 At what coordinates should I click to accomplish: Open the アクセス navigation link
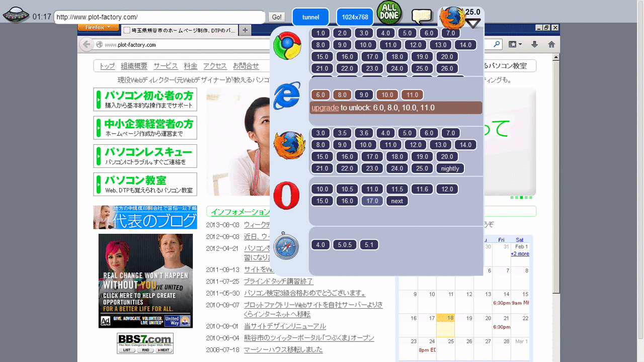(215, 66)
